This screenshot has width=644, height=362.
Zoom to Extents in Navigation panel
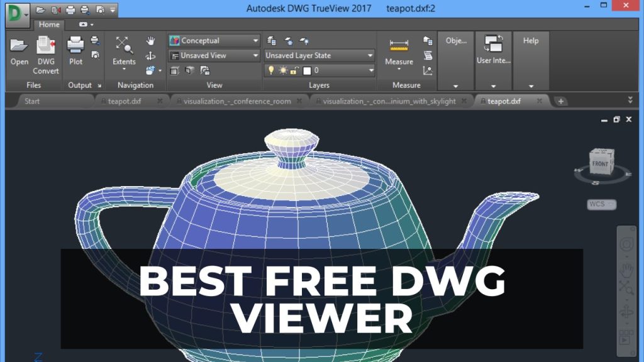coord(124,45)
